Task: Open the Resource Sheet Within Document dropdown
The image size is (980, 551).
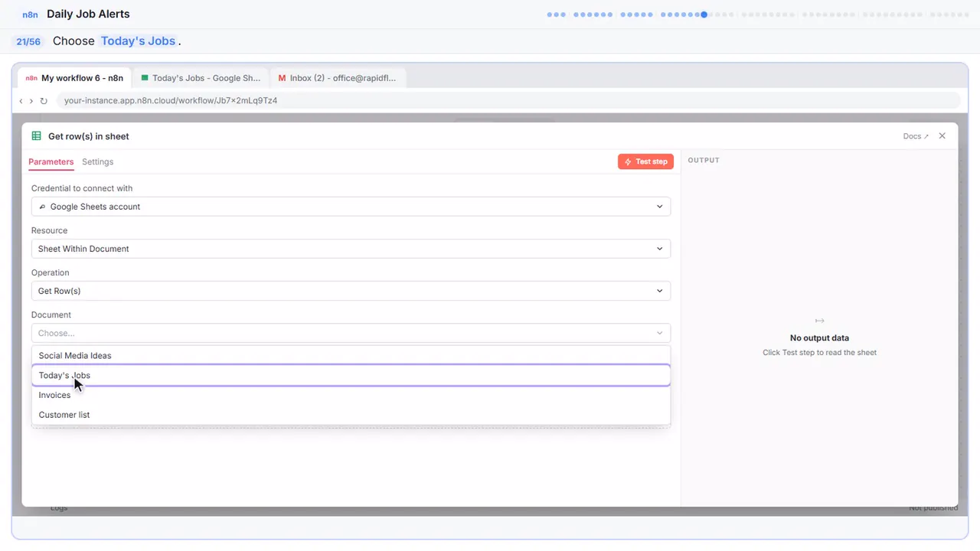Action: coord(351,249)
